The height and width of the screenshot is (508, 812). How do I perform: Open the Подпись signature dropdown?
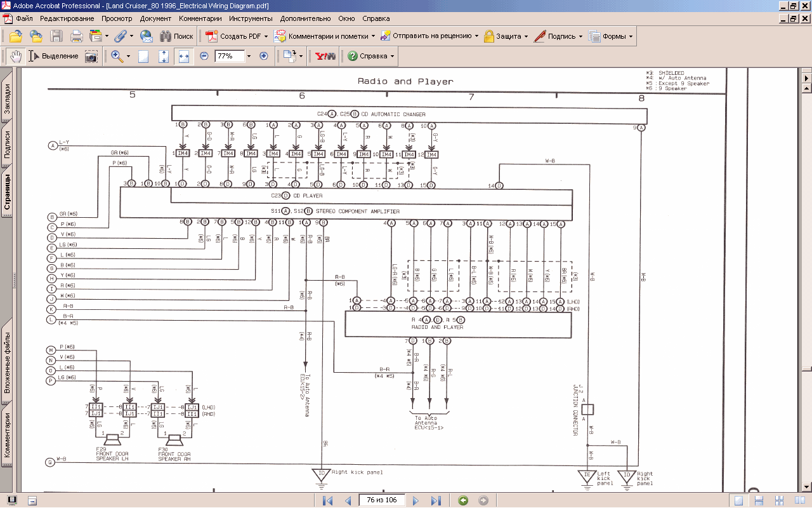558,36
